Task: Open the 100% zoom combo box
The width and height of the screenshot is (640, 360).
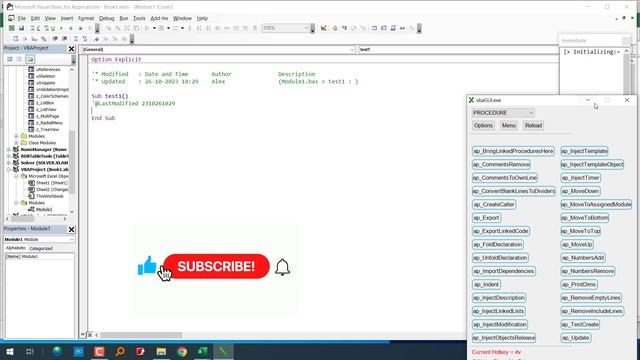Action: point(285,28)
